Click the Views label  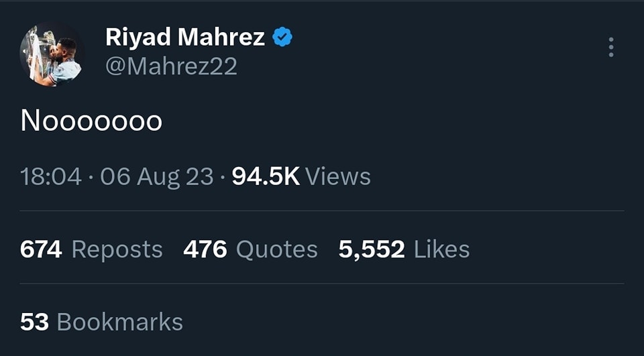point(337,177)
